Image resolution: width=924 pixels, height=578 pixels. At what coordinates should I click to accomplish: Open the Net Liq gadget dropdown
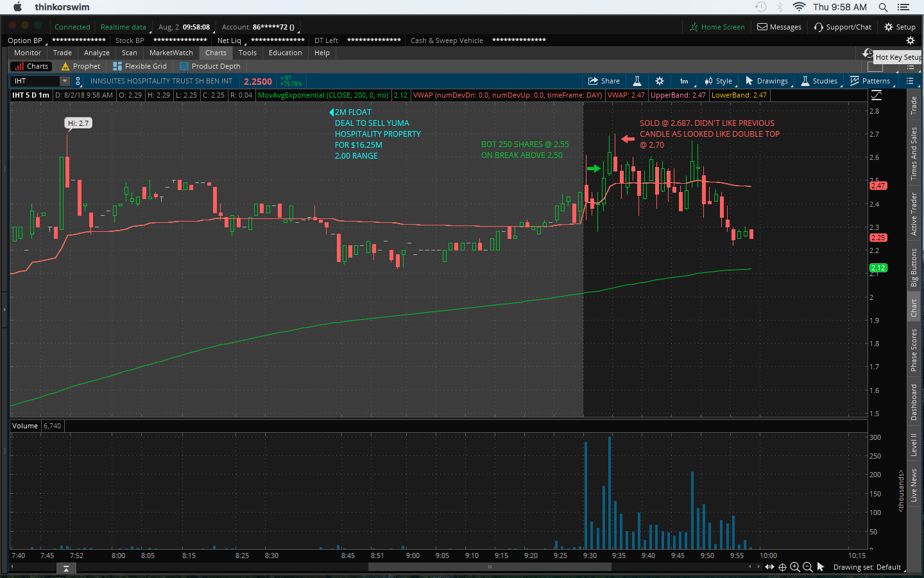point(231,40)
